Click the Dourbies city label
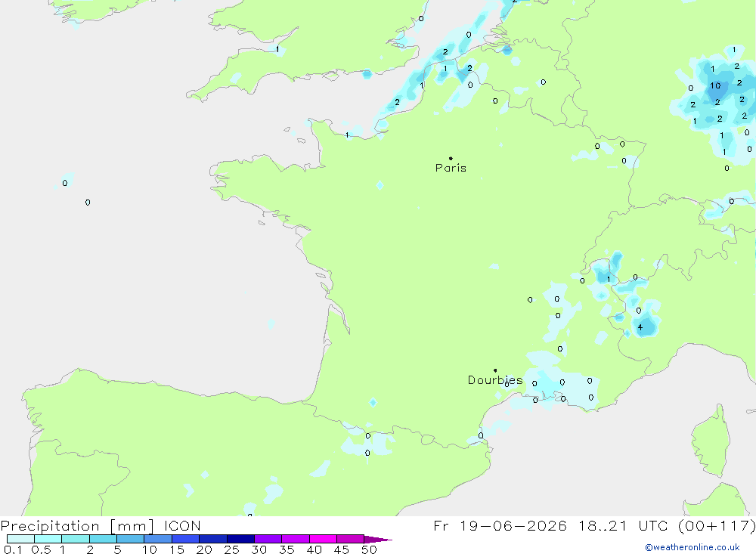This screenshot has width=756, height=554. pyautogui.click(x=495, y=380)
